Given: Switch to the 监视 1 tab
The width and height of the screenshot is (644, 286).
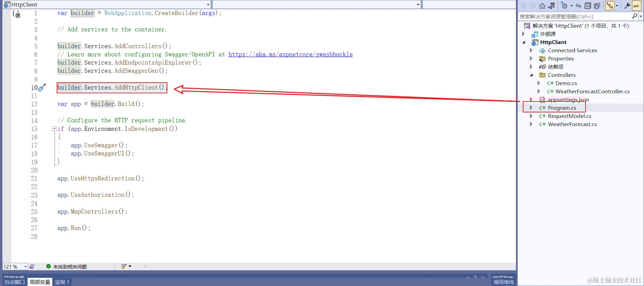Looking at the screenshot, I should point(62,282).
